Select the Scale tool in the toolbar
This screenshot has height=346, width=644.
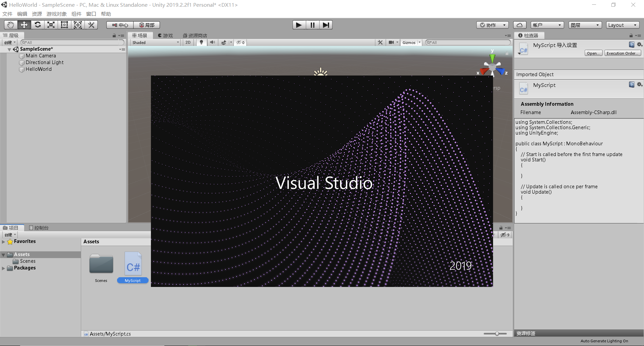[51, 25]
